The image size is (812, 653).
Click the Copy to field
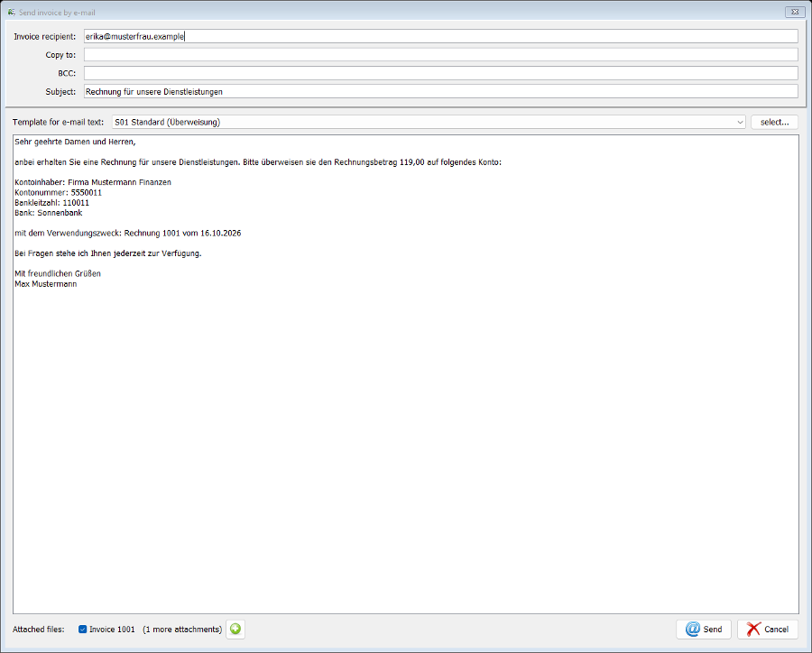(440, 55)
